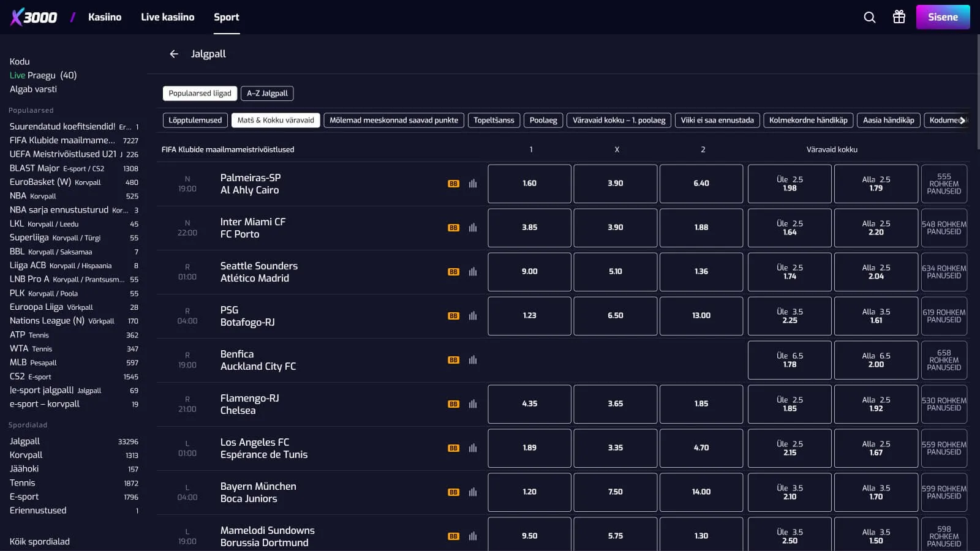980x551 pixels.
Task: Expand 559 rohkem panuseid for Los Angeles FC
Action: (x=944, y=448)
